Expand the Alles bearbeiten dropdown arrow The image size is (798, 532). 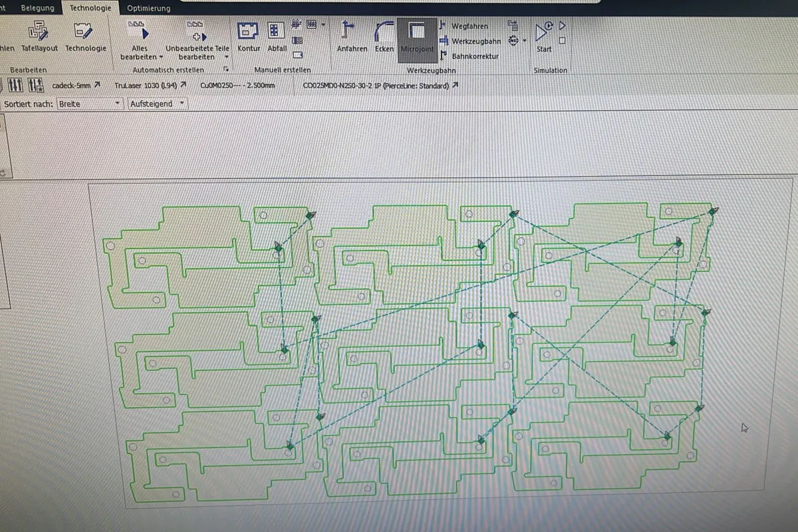coord(160,57)
